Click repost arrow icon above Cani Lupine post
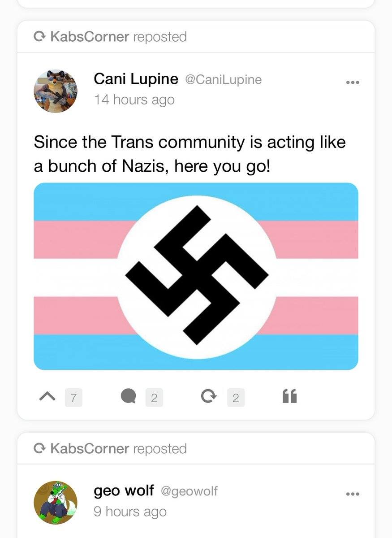The width and height of the screenshot is (392, 538). [x=40, y=37]
